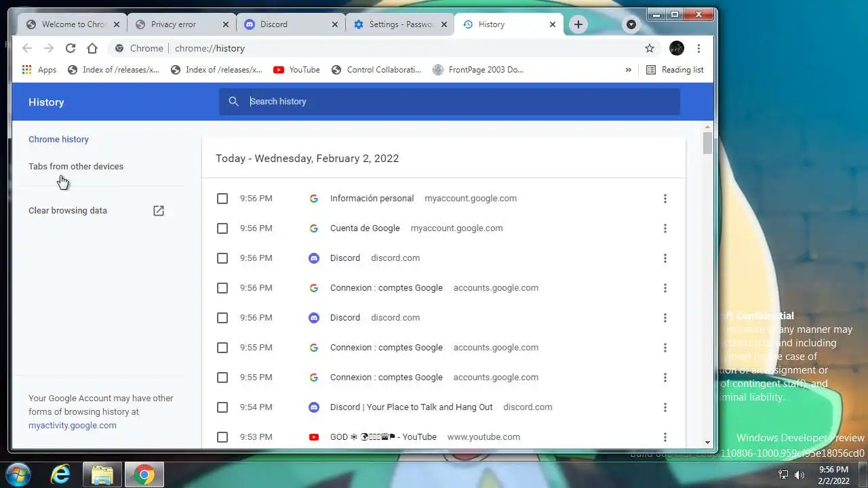
Task: Tick the checkbox for first Discord entry
Action: pyautogui.click(x=222, y=258)
